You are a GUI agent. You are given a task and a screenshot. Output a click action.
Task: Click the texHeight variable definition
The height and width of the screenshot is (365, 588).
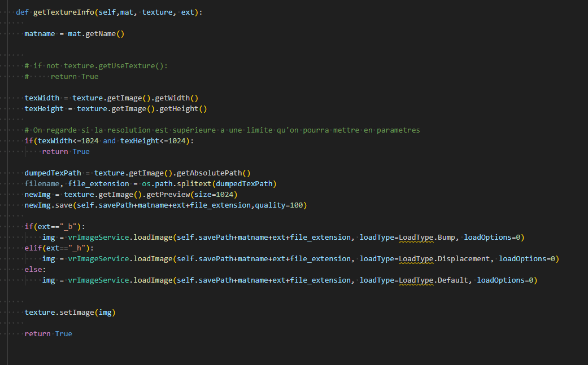point(44,108)
